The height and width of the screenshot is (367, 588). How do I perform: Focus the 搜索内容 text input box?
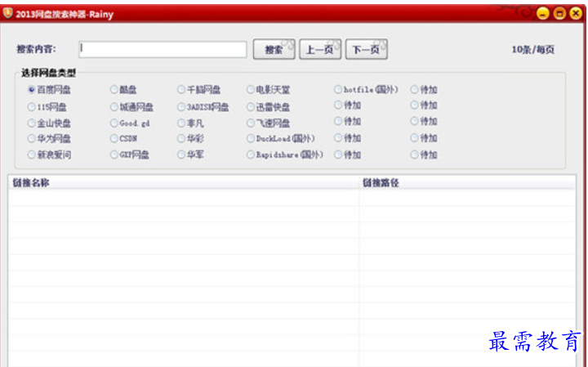(163, 49)
